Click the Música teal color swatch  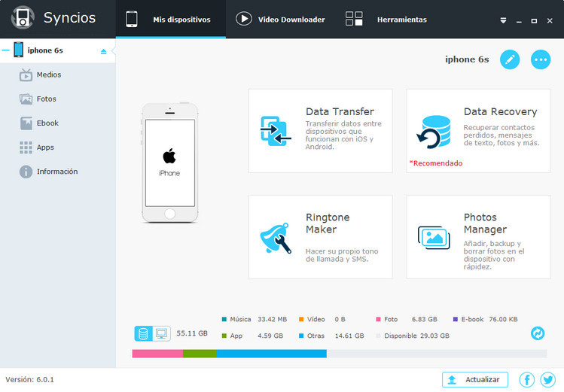pos(224,319)
